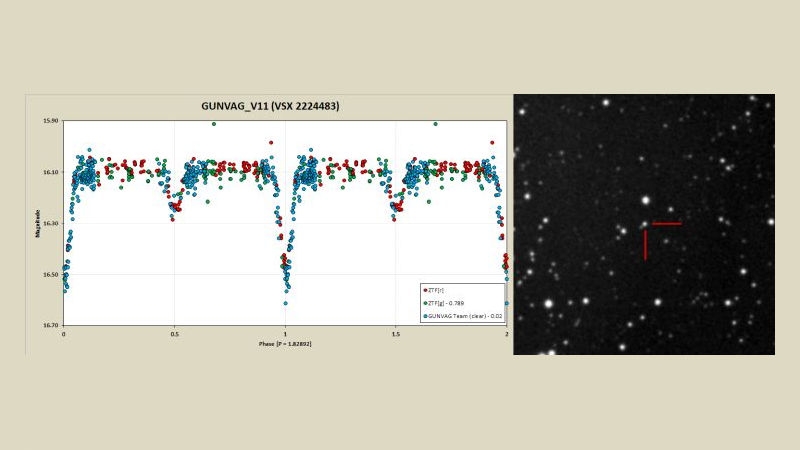Click the phase 1 tick label
This screenshot has height=450, width=800.
tap(285, 334)
